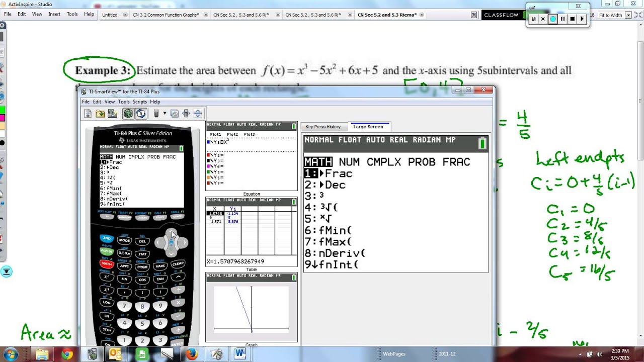Click the recorder stop button
Image resolution: width=644 pixels, height=362 pixels.
[572, 19]
